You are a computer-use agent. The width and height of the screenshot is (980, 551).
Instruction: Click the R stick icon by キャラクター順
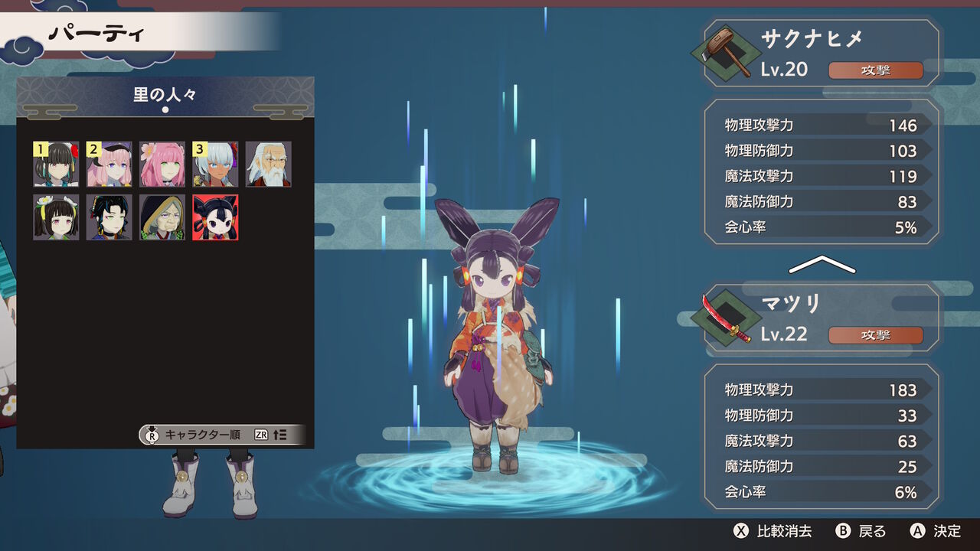(152, 434)
